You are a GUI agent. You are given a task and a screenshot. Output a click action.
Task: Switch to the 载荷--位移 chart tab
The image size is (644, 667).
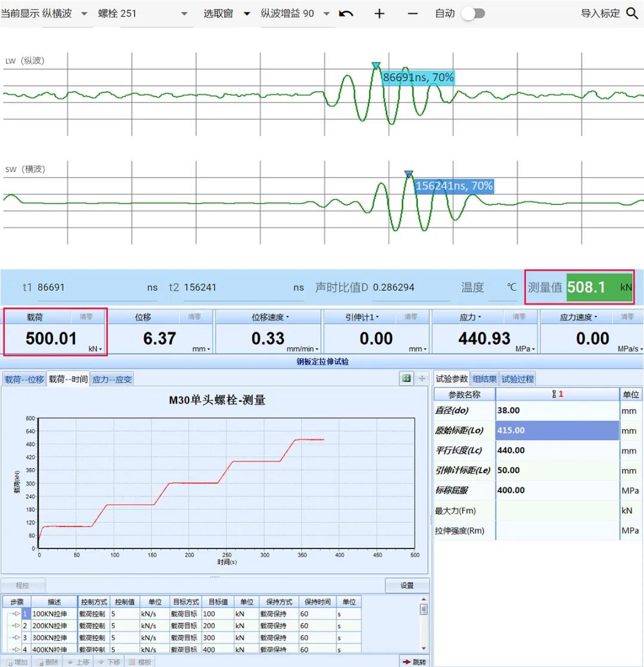tap(24, 379)
